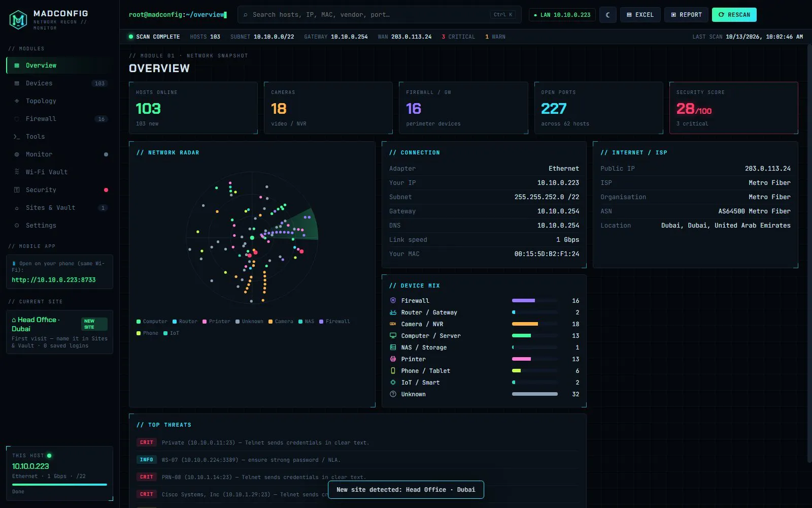Open the Firewall module in the sidebar
The height and width of the screenshot is (508, 812).
point(60,119)
